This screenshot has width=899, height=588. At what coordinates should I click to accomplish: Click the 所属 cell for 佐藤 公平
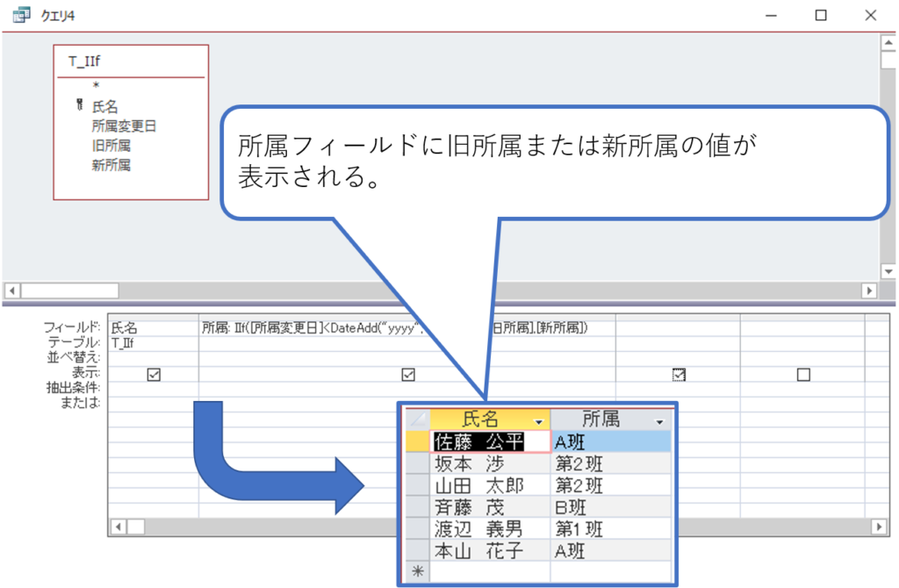pos(611,441)
